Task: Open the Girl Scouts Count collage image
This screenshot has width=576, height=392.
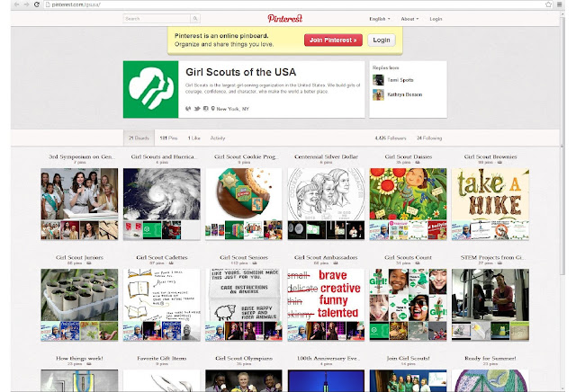Action: point(408,295)
